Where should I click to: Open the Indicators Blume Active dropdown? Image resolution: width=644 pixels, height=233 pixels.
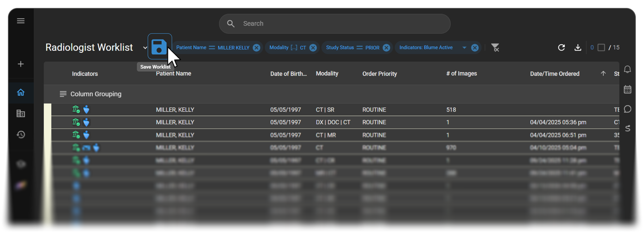coord(464,47)
